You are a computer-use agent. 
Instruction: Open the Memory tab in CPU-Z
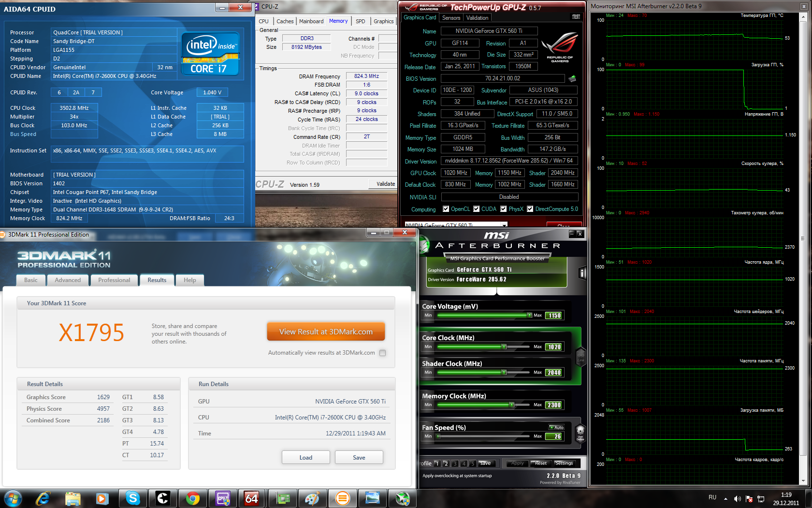coord(338,21)
